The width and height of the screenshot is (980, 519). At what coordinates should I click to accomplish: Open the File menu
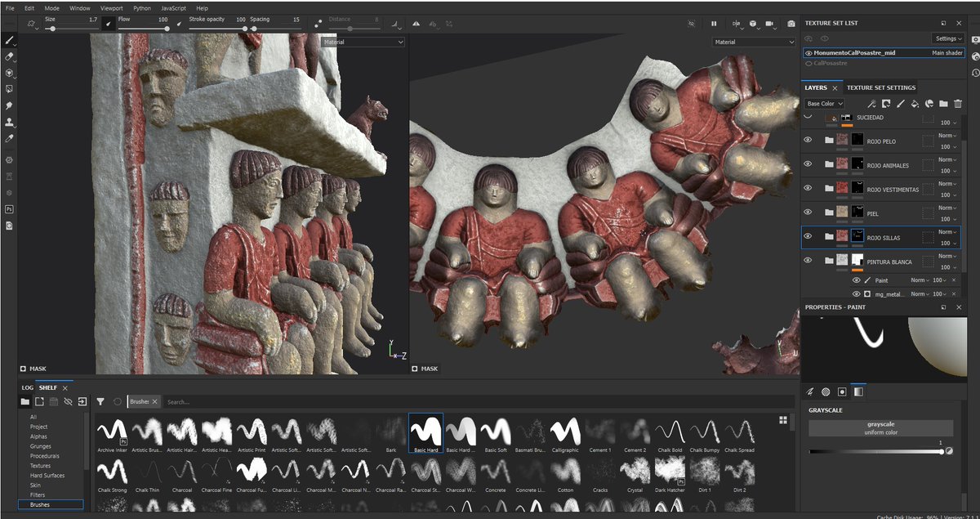(x=10, y=8)
